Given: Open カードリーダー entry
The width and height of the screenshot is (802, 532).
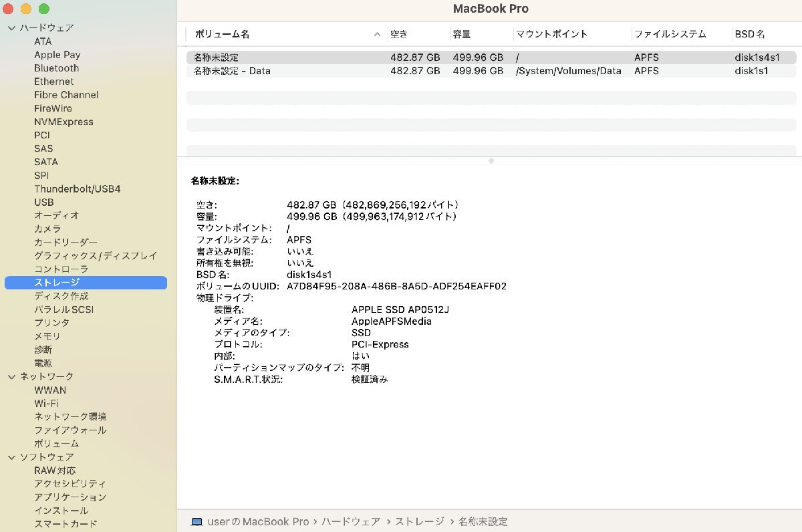Looking at the screenshot, I should point(65,242).
